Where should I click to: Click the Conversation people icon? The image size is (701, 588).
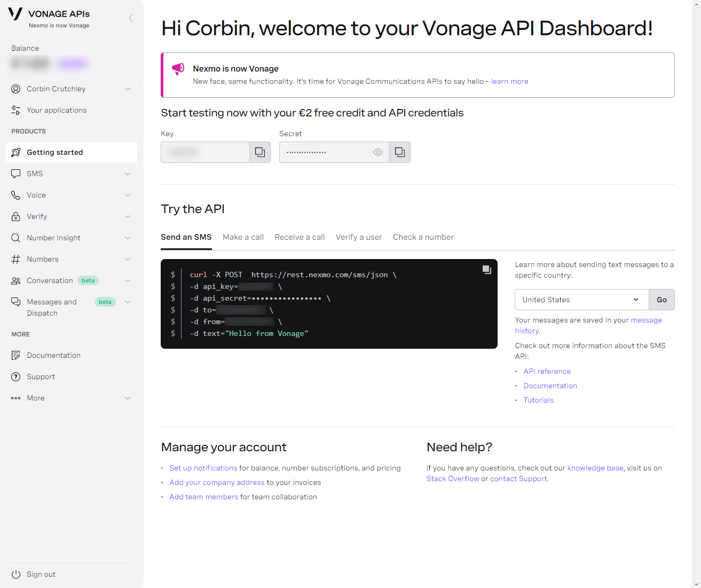[x=16, y=280]
